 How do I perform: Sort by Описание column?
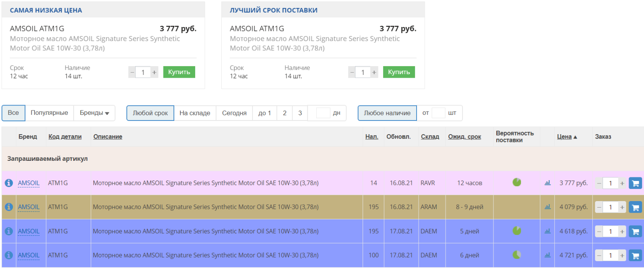pyautogui.click(x=108, y=137)
